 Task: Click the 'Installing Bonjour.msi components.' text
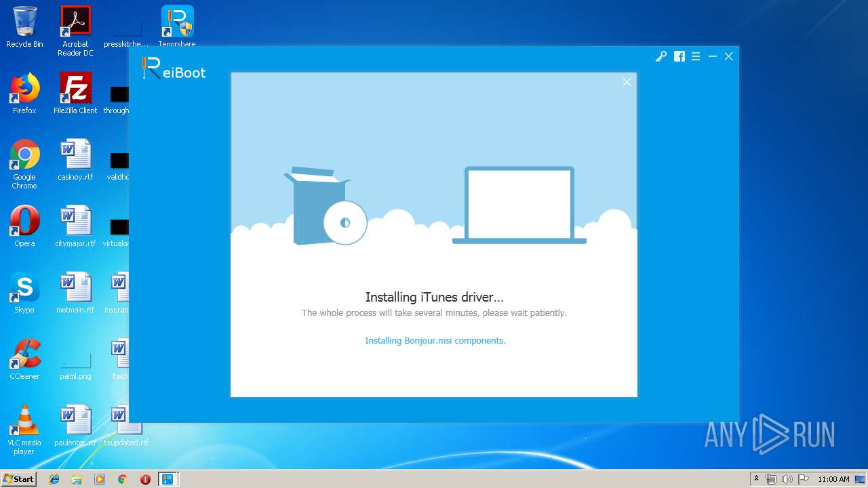click(x=435, y=340)
